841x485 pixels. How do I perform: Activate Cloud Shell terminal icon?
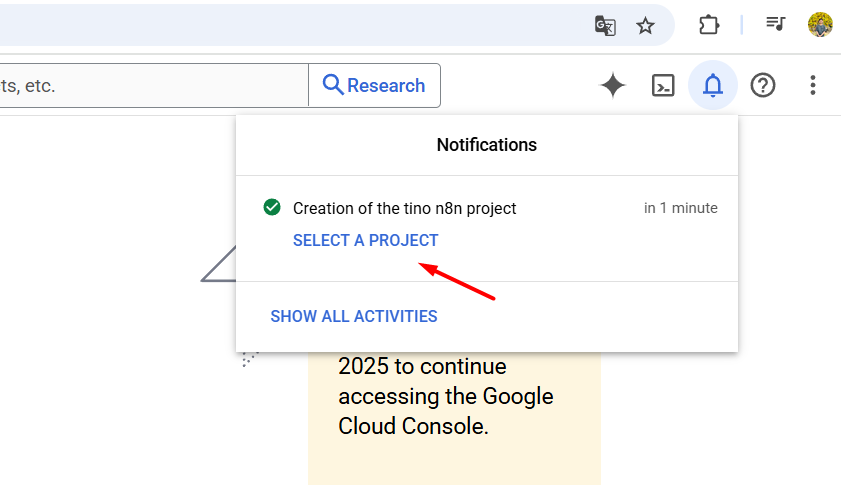663,85
